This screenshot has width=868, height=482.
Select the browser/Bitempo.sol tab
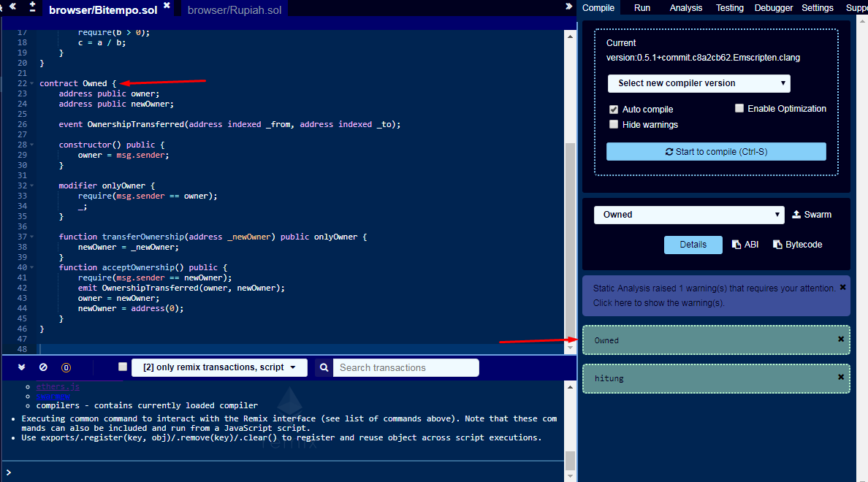click(x=103, y=10)
